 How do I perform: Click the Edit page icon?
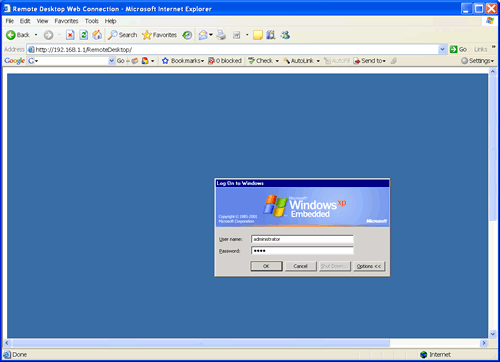coord(237,35)
